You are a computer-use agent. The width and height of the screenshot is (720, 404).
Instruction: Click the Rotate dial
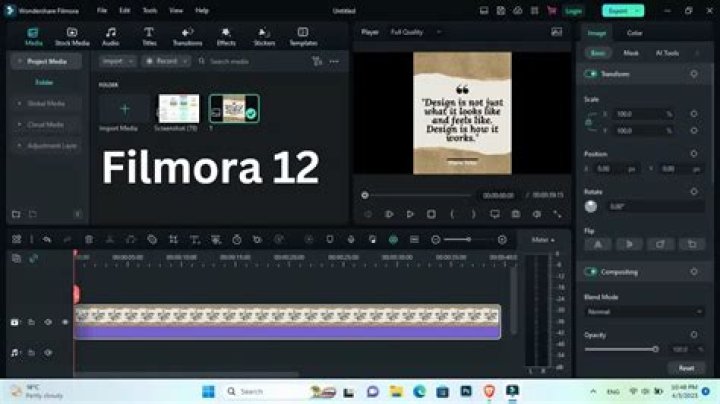[591, 207]
